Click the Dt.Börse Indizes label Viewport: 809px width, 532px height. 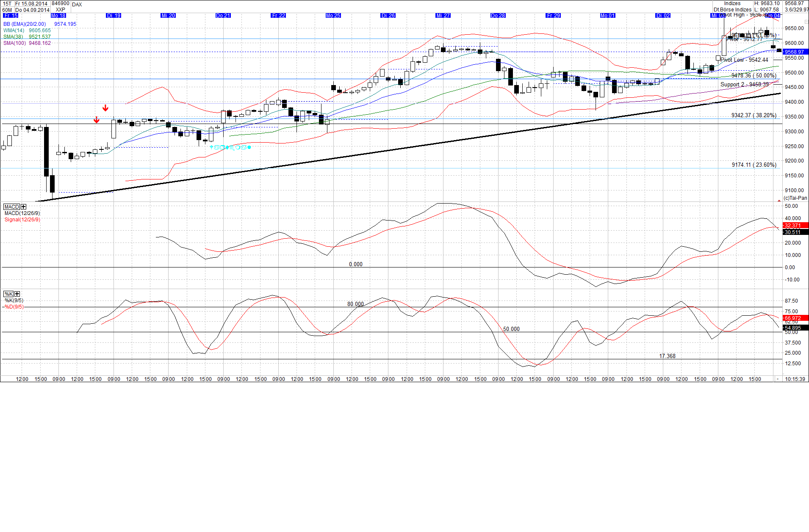tap(732, 9)
